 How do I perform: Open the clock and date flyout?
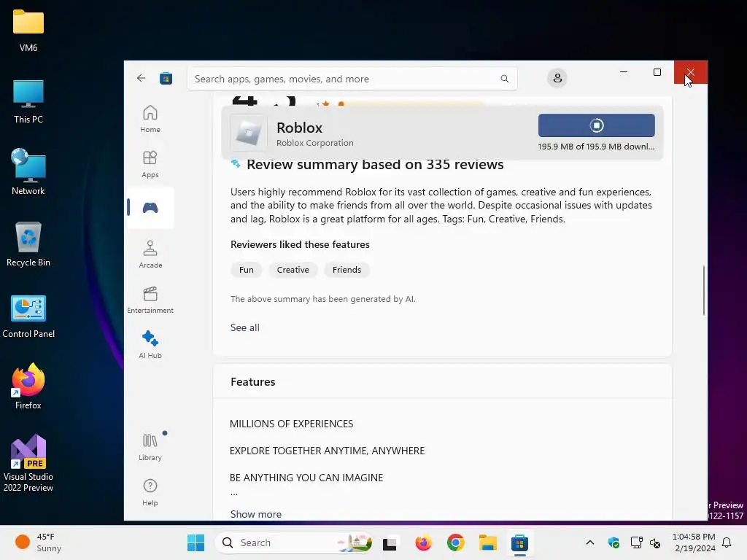(694, 542)
